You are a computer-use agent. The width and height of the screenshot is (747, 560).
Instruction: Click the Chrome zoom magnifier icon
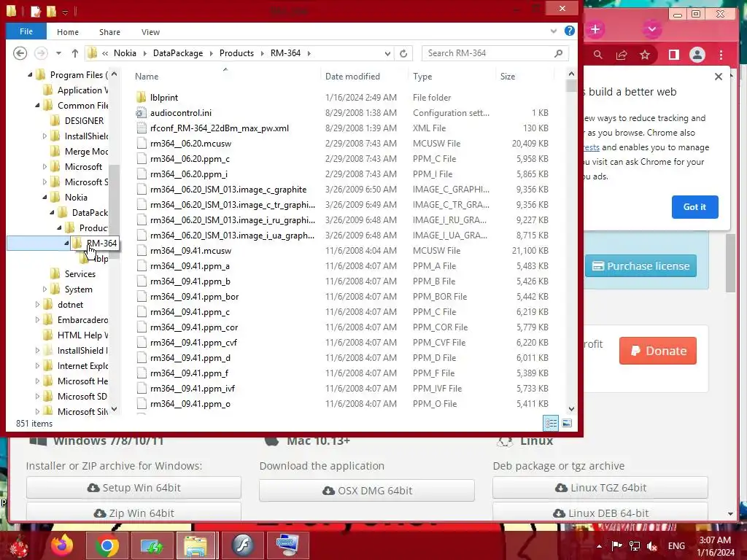click(x=598, y=55)
